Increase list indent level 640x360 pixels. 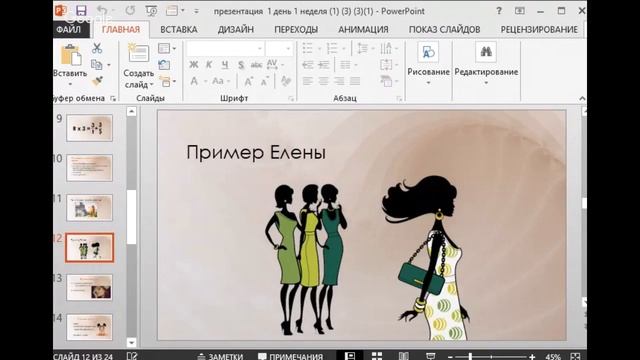[324, 64]
